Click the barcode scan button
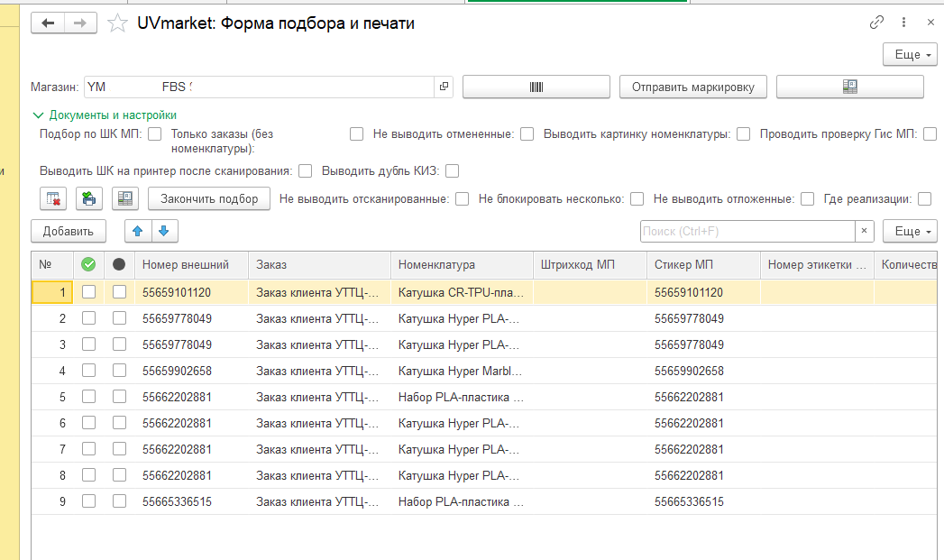The width and height of the screenshot is (944, 560). tap(536, 87)
